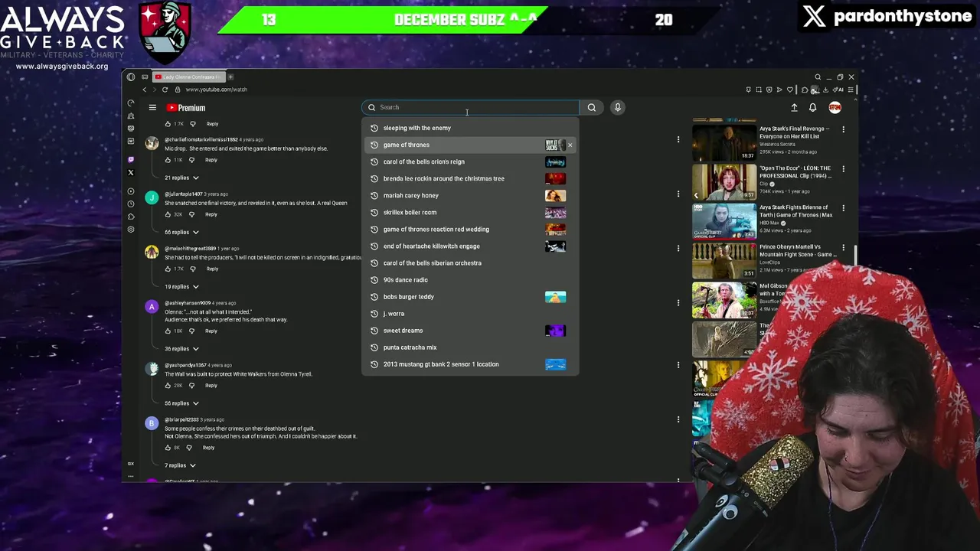This screenshot has height=551, width=980.
Task: Open the YouTube notifications bell
Action: coord(812,108)
